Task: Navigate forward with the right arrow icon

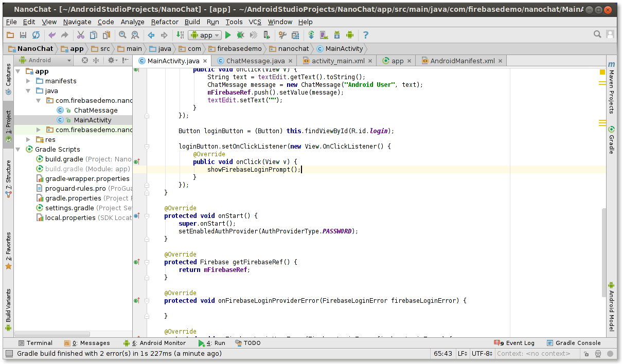Action: click(x=164, y=35)
